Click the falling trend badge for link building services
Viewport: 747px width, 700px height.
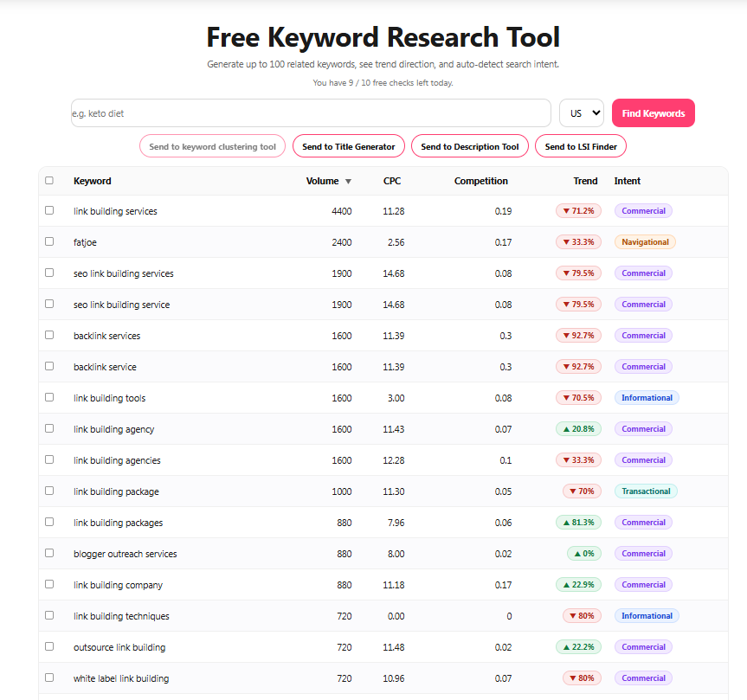[x=578, y=210]
